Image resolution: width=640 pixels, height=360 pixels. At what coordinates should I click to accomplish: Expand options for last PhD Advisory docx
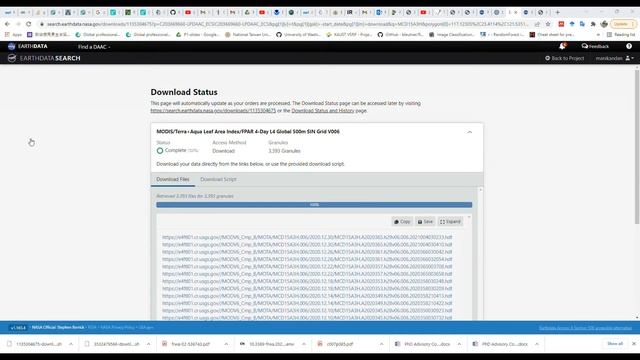click(536, 344)
